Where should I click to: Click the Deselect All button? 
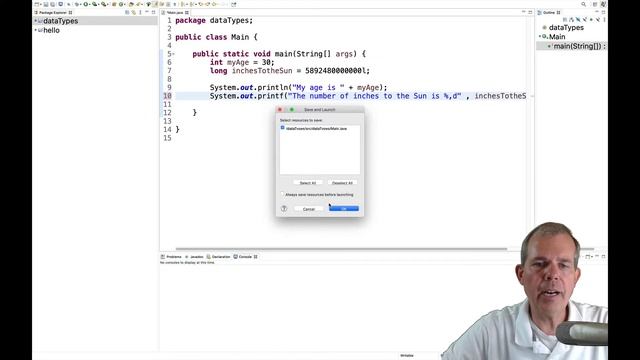(342, 183)
